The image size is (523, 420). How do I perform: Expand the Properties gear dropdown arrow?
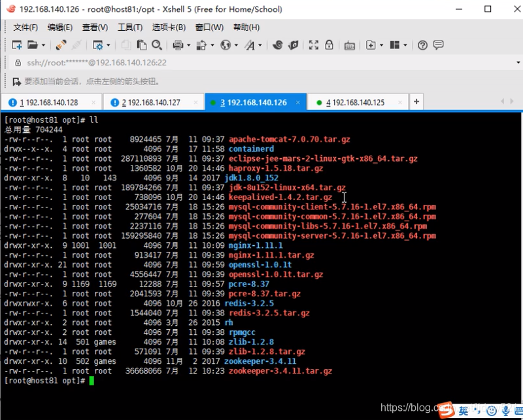click(x=109, y=45)
